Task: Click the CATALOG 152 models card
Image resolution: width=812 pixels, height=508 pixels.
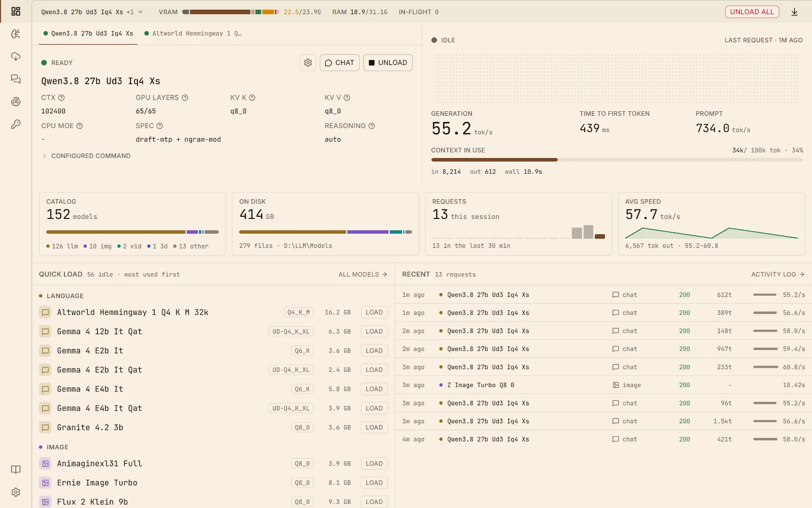Action: pos(132,224)
